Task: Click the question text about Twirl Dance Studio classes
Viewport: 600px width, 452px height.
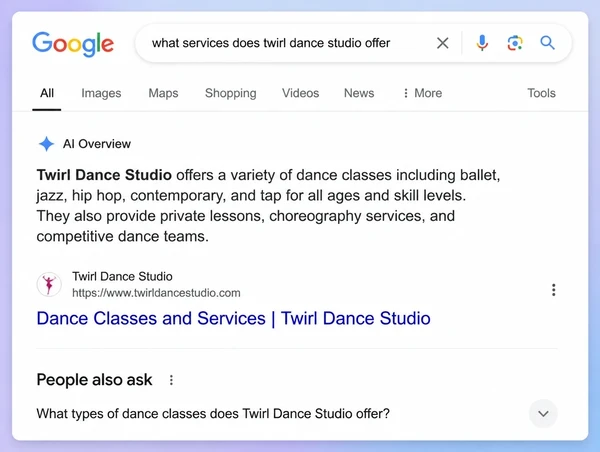Action: pyautogui.click(x=213, y=413)
